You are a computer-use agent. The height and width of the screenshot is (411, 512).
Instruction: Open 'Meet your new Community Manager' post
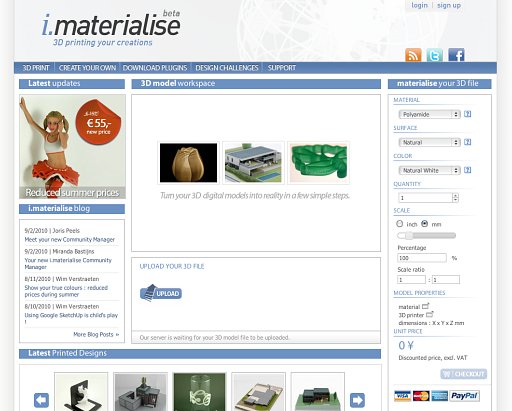coord(70,239)
